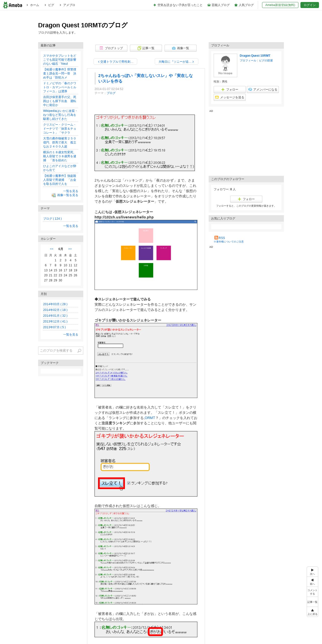Image resolution: width=322 pixels, height=644 pixels.
Task: Open recent article ドミノピザの「春のクワトロ
Action: [60, 87]
